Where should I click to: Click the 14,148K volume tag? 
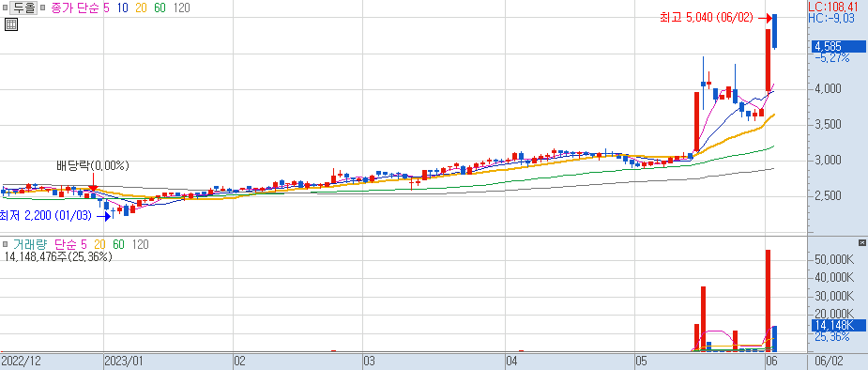point(838,325)
